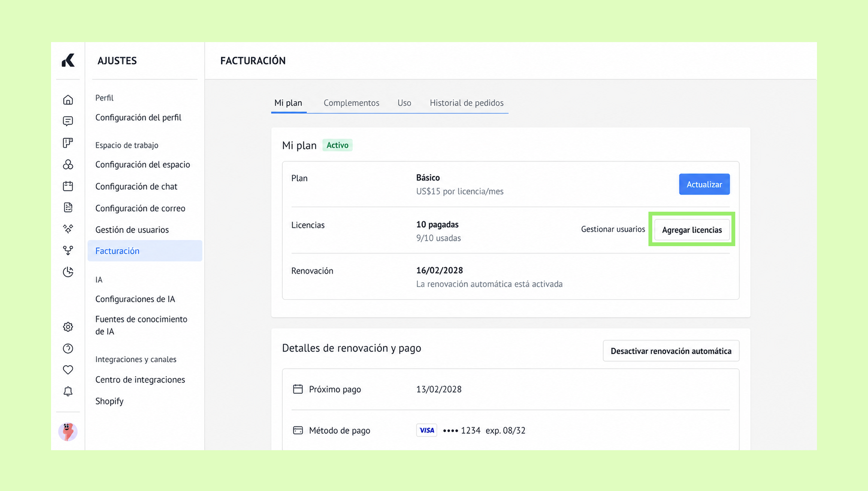Open the settings gear icon
The width and height of the screenshot is (868, 491).
click(x=68, y=327)
